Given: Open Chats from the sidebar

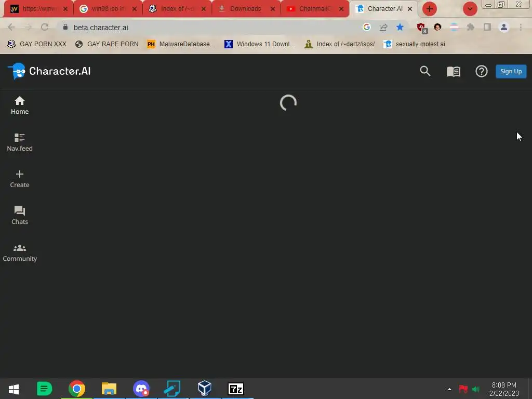Looking at the screenshot, I should pos(20,216).
